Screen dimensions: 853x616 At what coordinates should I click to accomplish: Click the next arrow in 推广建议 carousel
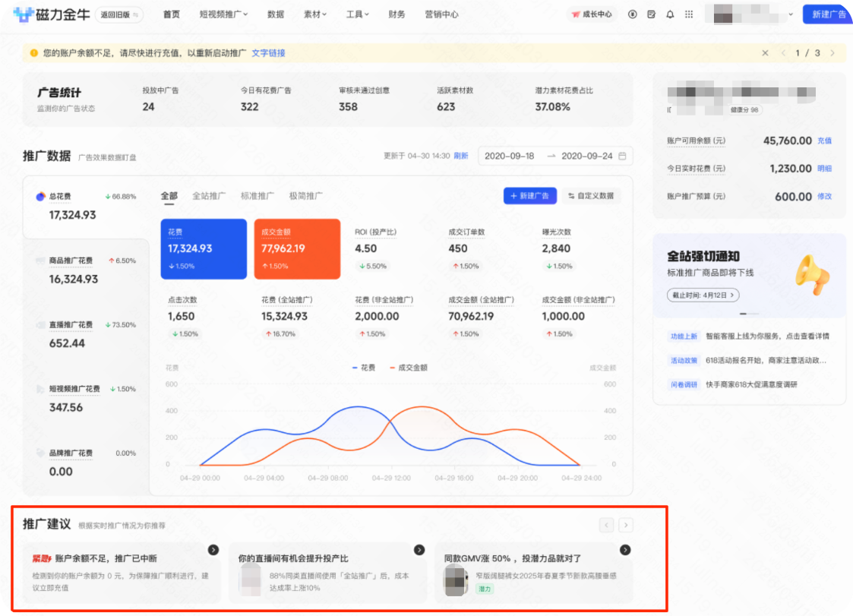[625, 525]
